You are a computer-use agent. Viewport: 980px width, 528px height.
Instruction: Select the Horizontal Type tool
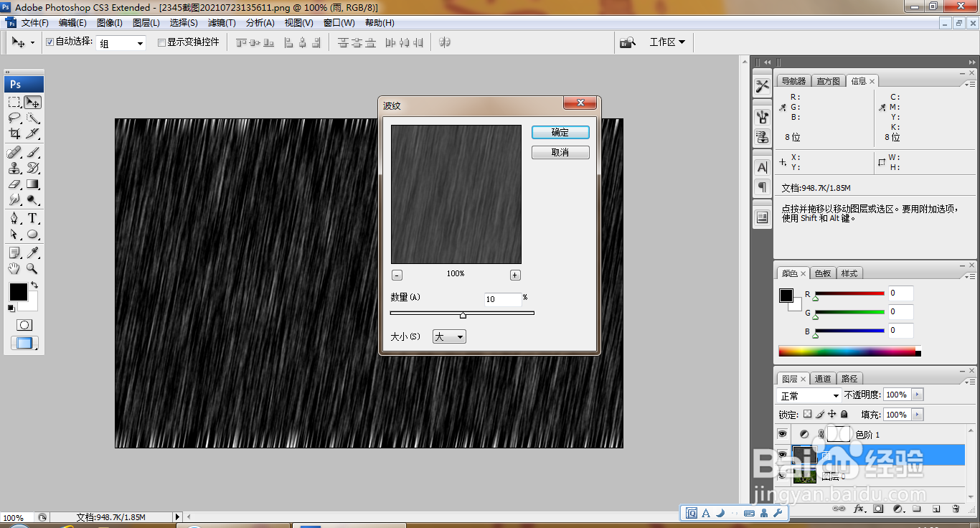click(32, 218)
